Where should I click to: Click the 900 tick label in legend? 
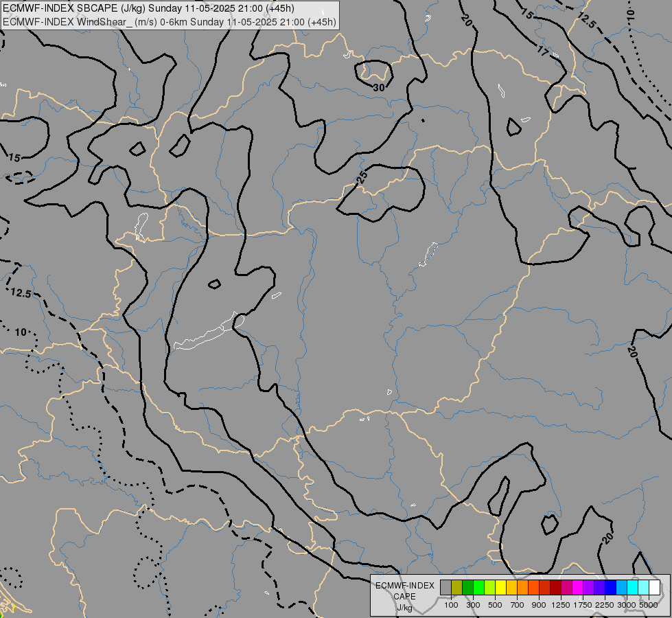[x=539, y=605]
